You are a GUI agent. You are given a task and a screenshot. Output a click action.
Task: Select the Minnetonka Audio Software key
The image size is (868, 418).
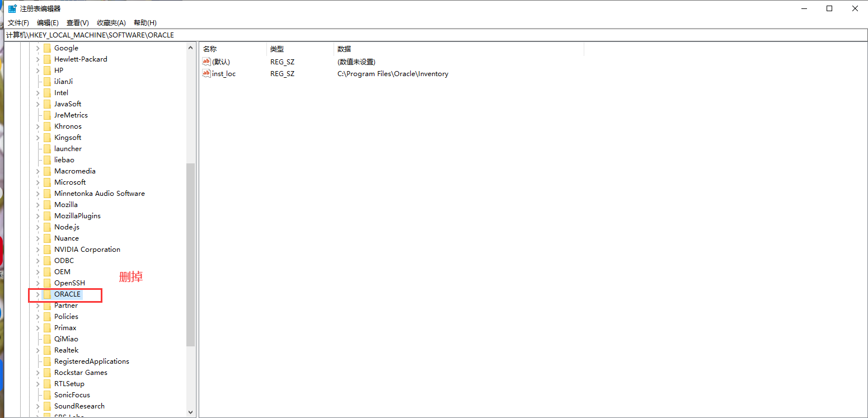click(x=100, y=194)
